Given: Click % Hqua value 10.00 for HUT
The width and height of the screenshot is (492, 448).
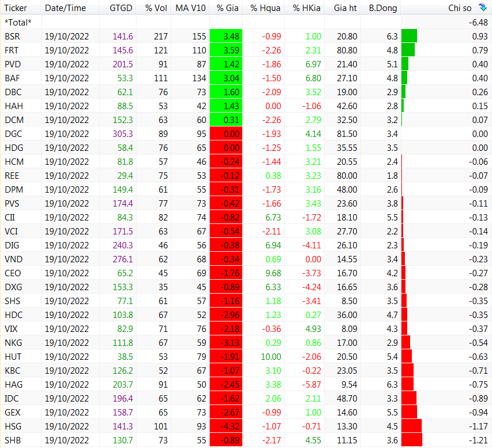Looking at the screenshot, I should tap(271, 357).
